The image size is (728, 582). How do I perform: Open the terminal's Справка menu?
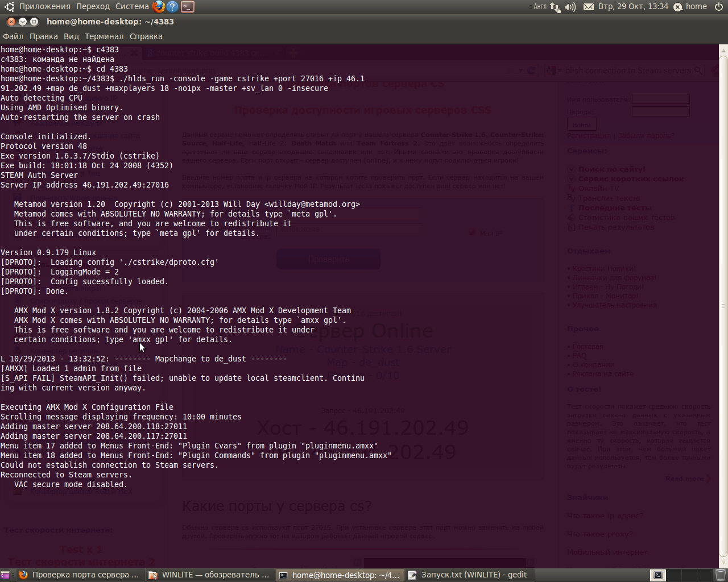(146, 36)
